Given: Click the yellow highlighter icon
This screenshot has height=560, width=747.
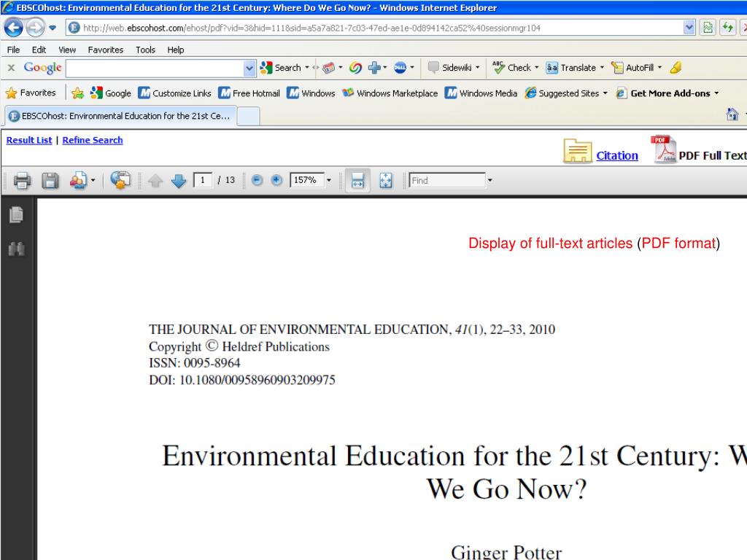Looking at the screenshot, I should click(676, 68).
